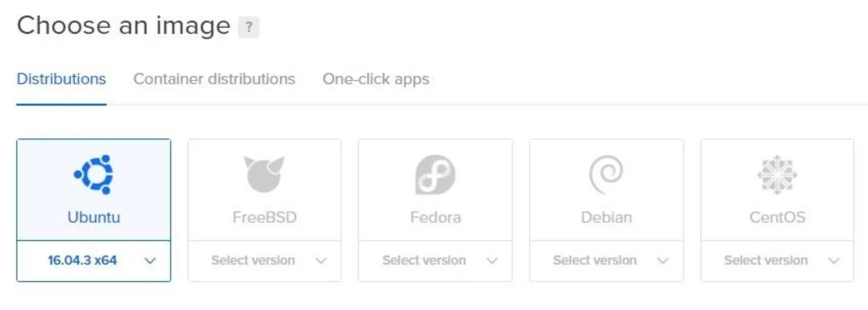Click the 16.04.3 x64 version text
The image size is (868, 310).
click(x=82, y=261)
